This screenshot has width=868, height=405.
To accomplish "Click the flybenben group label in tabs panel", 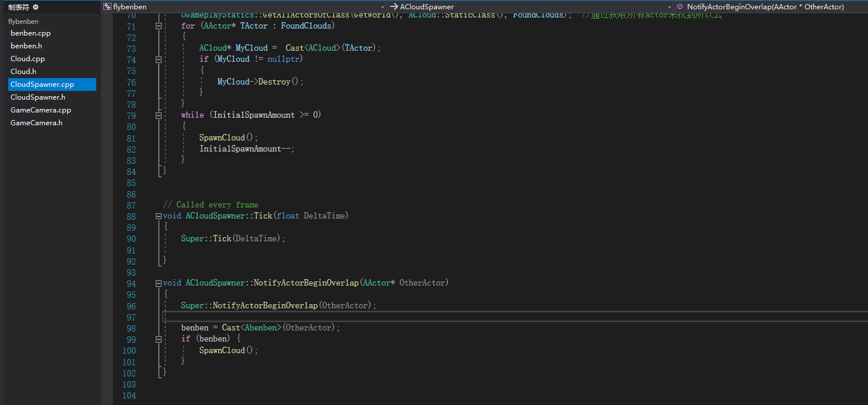I will point(23,22).
